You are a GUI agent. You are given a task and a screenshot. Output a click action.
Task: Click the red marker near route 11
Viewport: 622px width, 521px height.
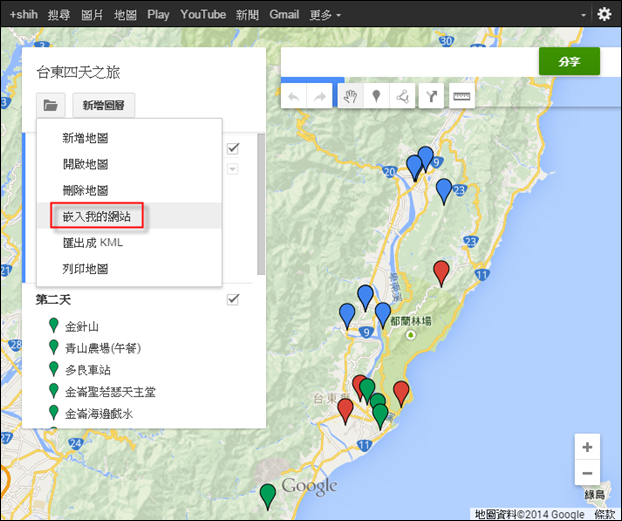(441, 273)
